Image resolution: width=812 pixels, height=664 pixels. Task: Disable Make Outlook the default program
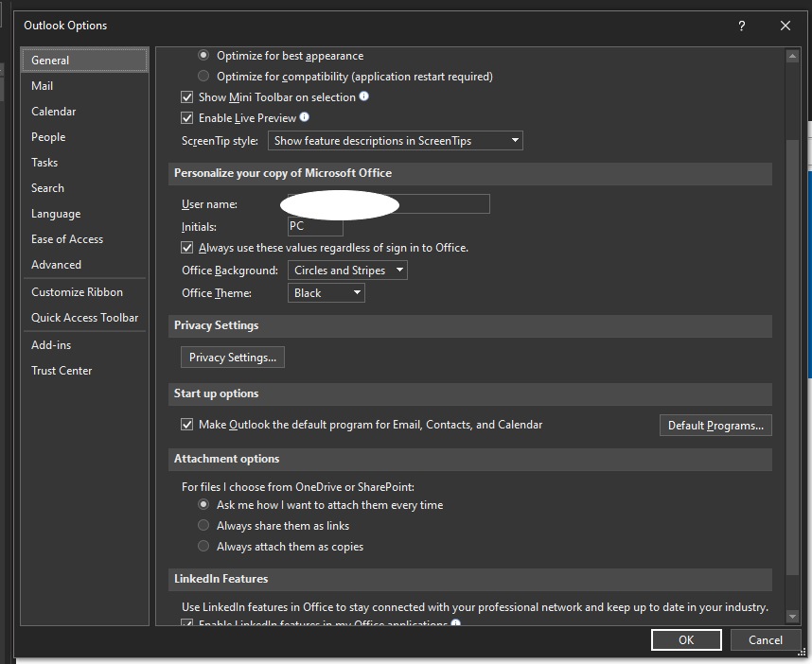(x=187, y=424)
